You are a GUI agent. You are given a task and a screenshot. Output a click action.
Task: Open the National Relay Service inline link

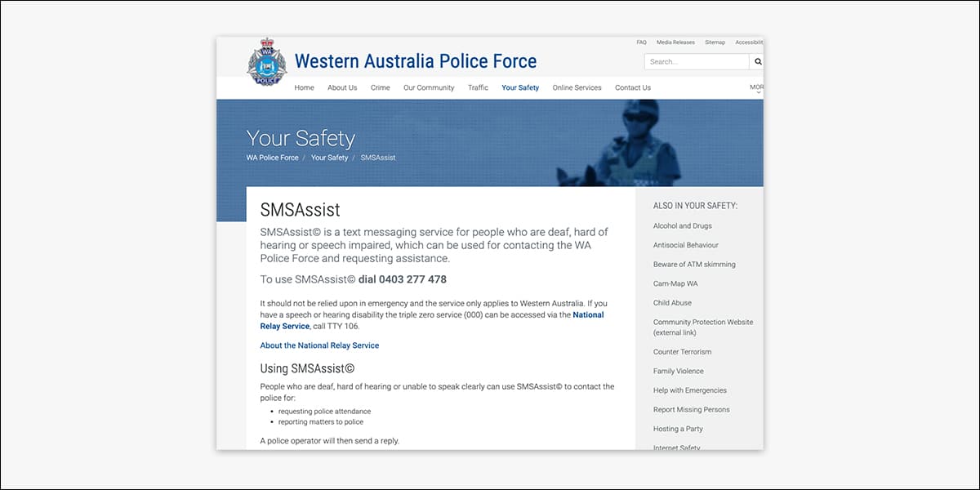coord(432,320)
